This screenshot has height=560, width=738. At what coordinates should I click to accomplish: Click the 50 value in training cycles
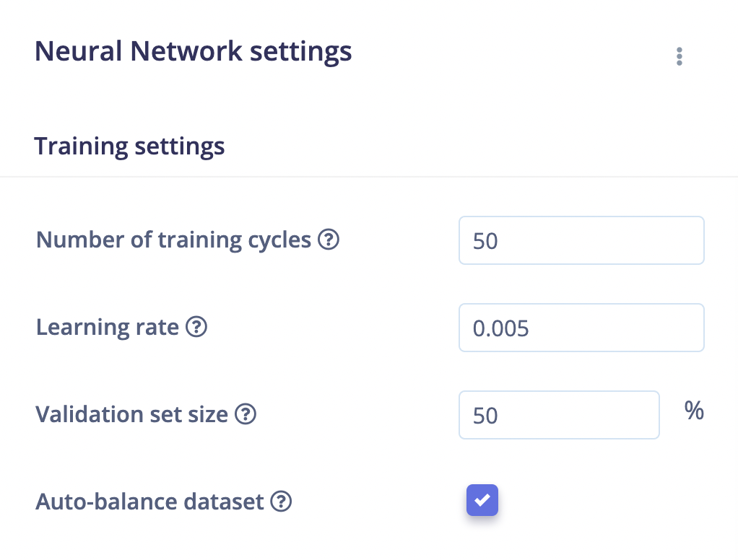485,241
